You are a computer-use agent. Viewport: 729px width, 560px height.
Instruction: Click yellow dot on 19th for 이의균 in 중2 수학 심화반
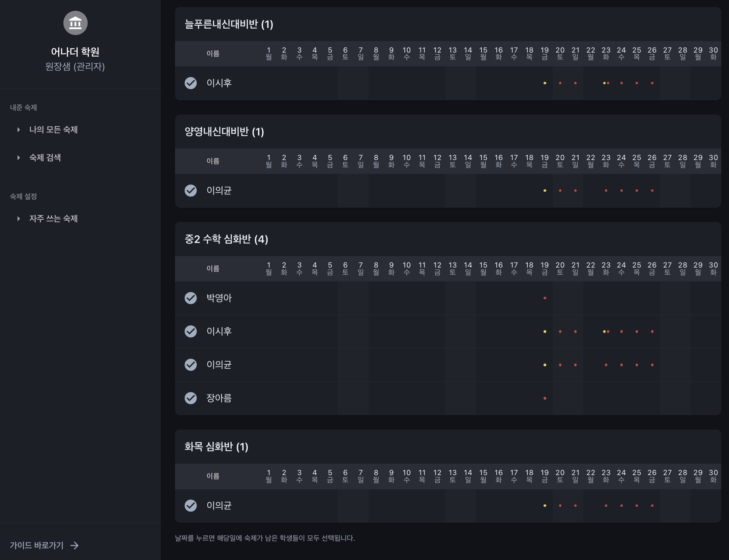point(545,365)
